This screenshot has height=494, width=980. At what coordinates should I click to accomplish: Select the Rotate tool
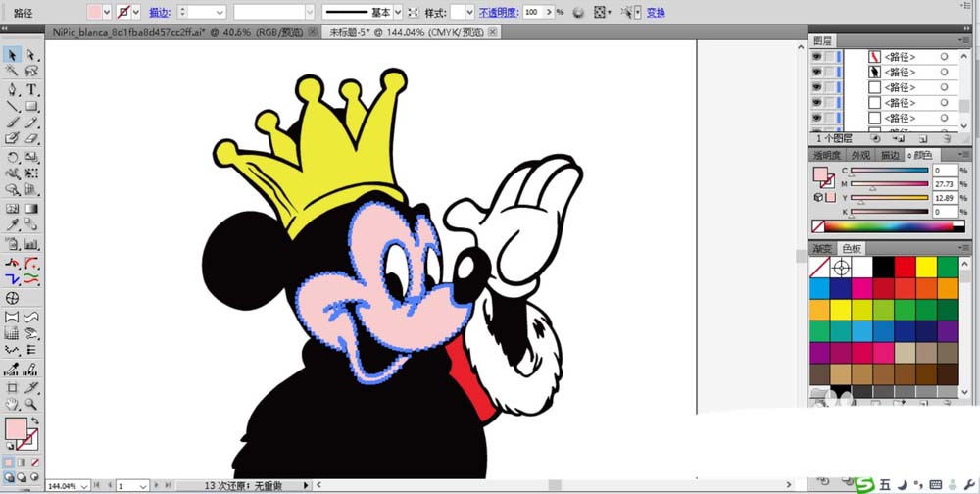11,157
